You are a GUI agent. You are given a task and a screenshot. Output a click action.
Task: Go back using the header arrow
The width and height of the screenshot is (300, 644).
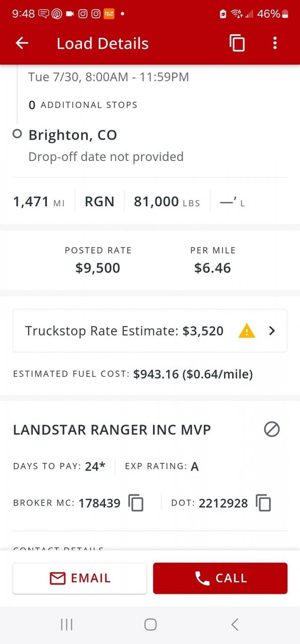pos(22,43)
